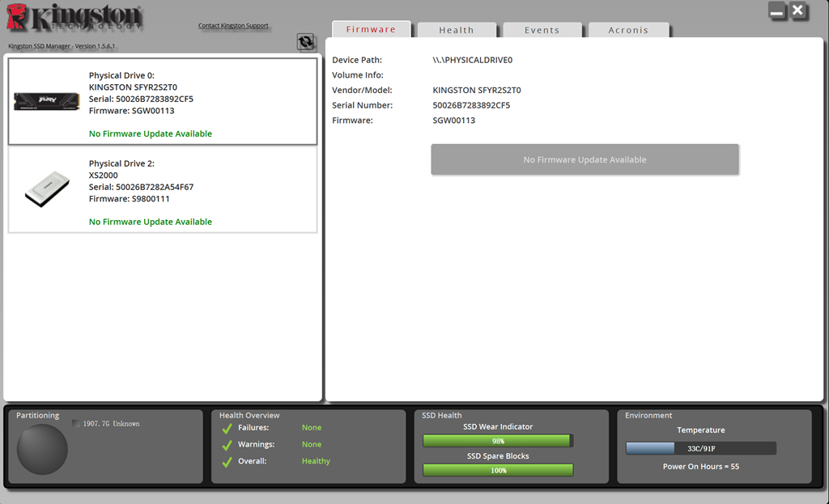Click the XS2000 model name text
829x504 pixels.
pos(103,176)
